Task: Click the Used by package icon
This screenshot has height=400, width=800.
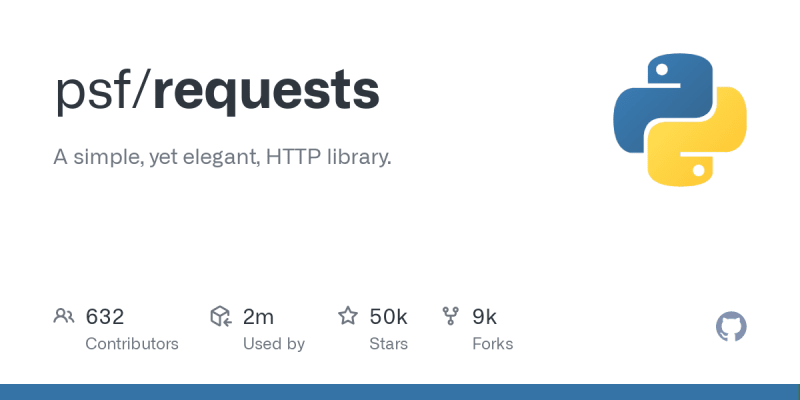Action: pyautogui.click(x=221, y=316)
